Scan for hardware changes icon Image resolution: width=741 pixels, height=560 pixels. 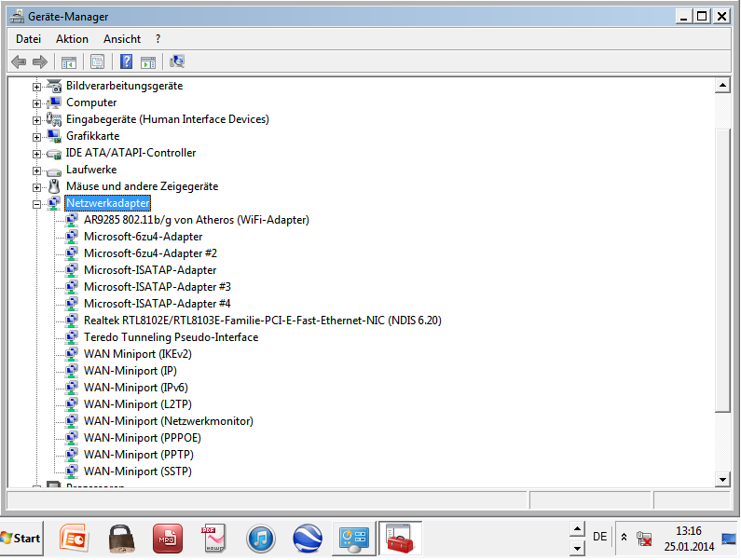[177, 61]
